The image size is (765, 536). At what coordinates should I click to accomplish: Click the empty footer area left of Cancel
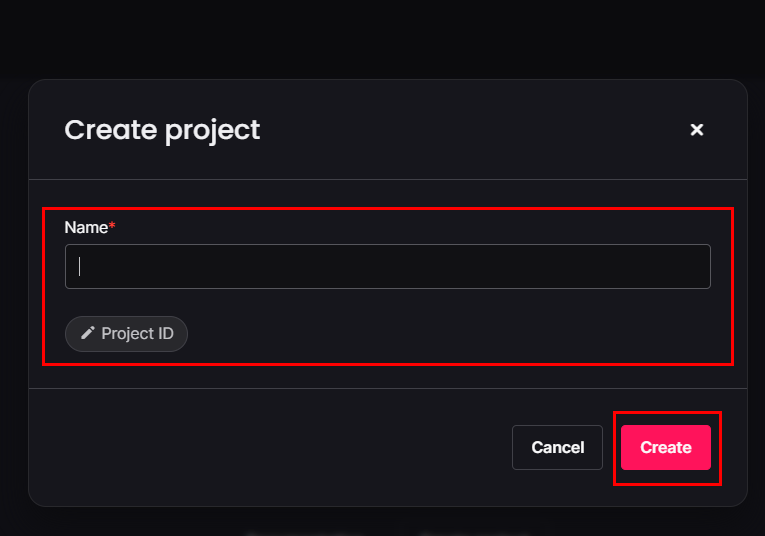[x=270, y=447]
